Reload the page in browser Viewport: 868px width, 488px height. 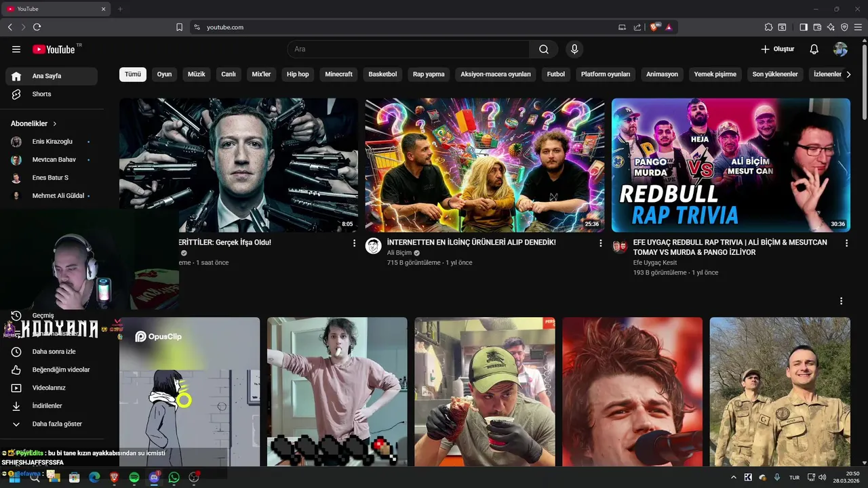coord(37,27)
